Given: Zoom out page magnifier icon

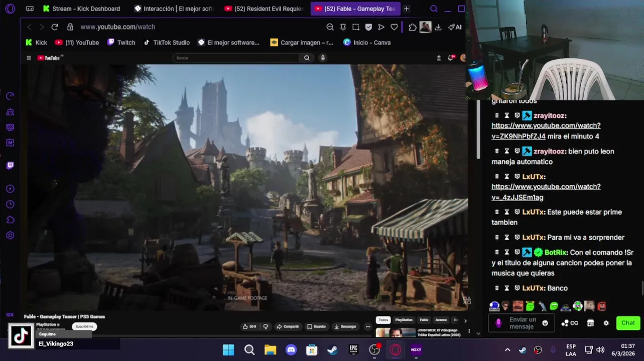Looking at the screenshot, I should (330, 27).
